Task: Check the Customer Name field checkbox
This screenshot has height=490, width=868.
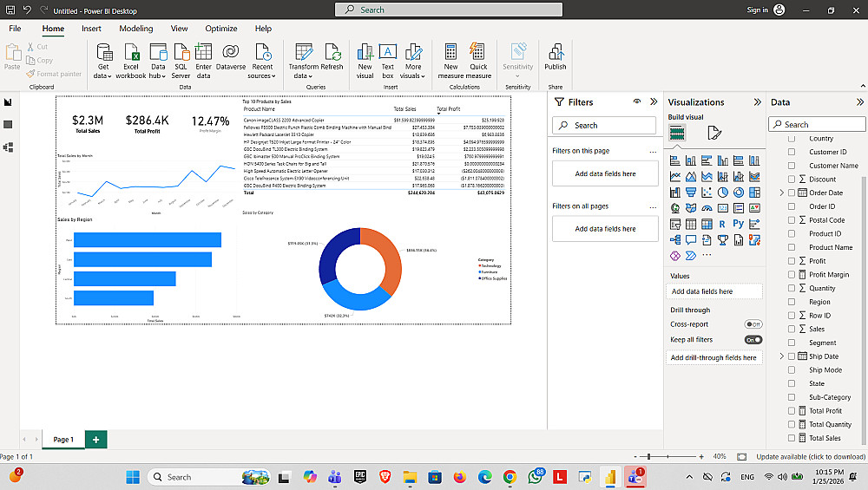Action: (x=792, y=166)
